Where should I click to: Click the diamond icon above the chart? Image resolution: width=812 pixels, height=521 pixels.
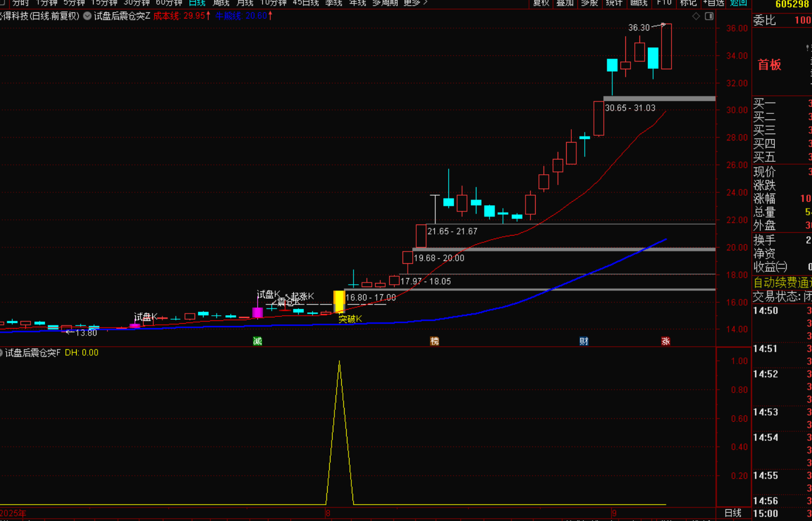(x=696, y=16)
